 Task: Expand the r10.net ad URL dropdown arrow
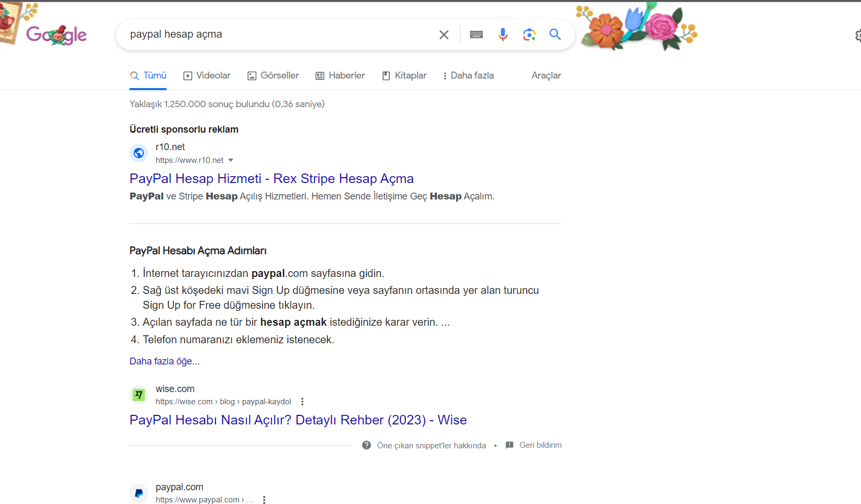click(x=231, y=160)
